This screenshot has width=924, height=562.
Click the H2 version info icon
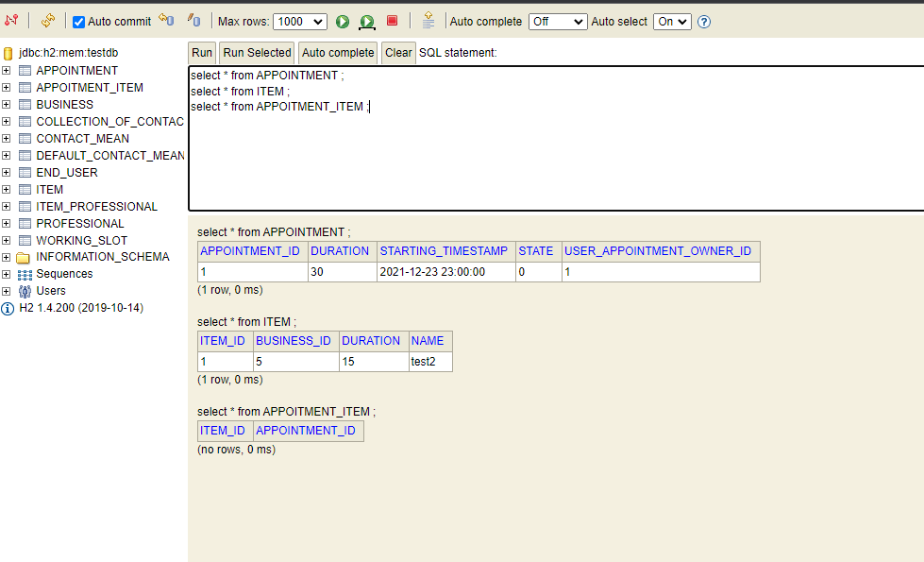tap(7, 309)
